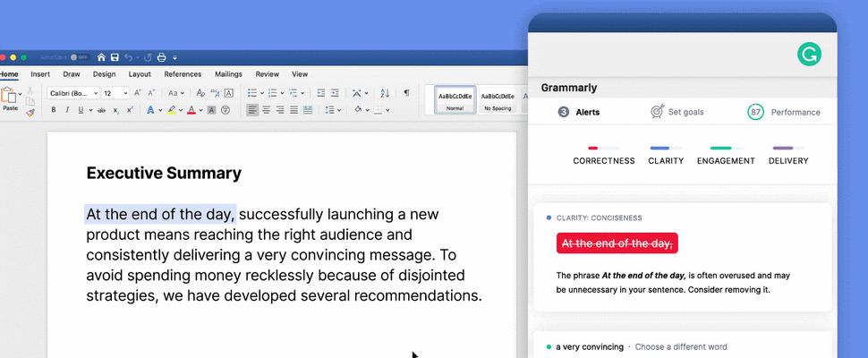
Task: Select the No Spacing style thumbnail
Action: [498, 99]
